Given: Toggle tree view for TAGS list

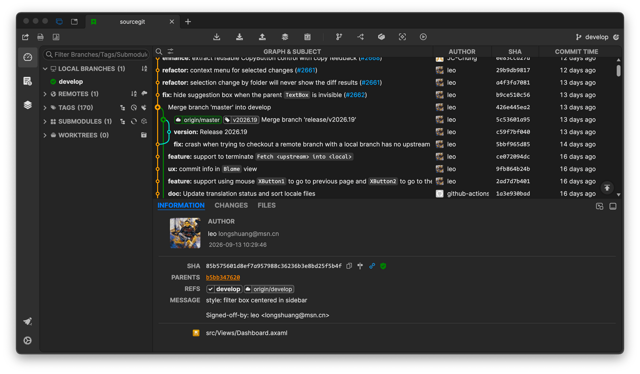Looking at the screenshot, I should click(122, 108).
